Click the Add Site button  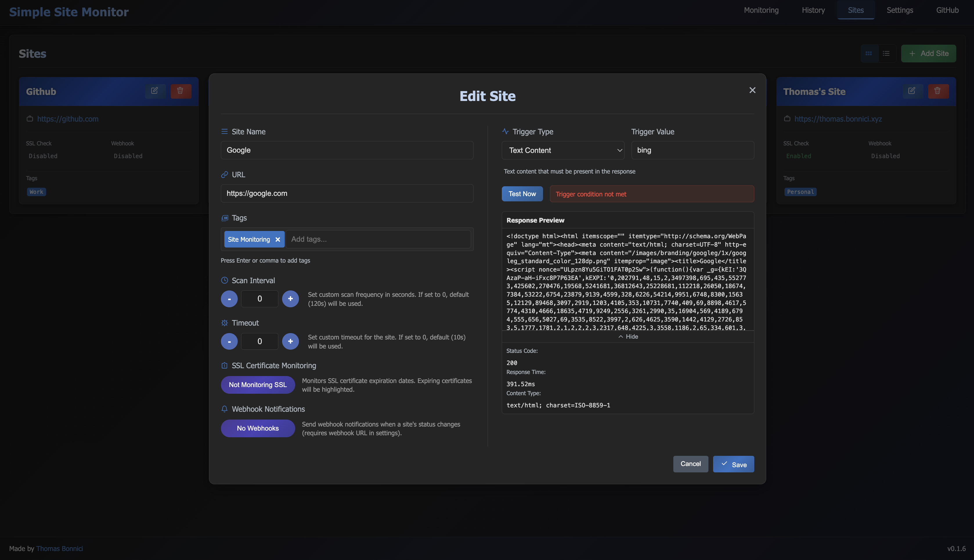(928, 53)
